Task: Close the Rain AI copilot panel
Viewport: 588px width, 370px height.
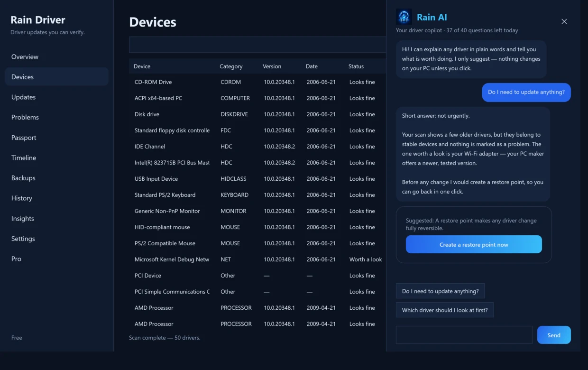Action: (564, 21)
